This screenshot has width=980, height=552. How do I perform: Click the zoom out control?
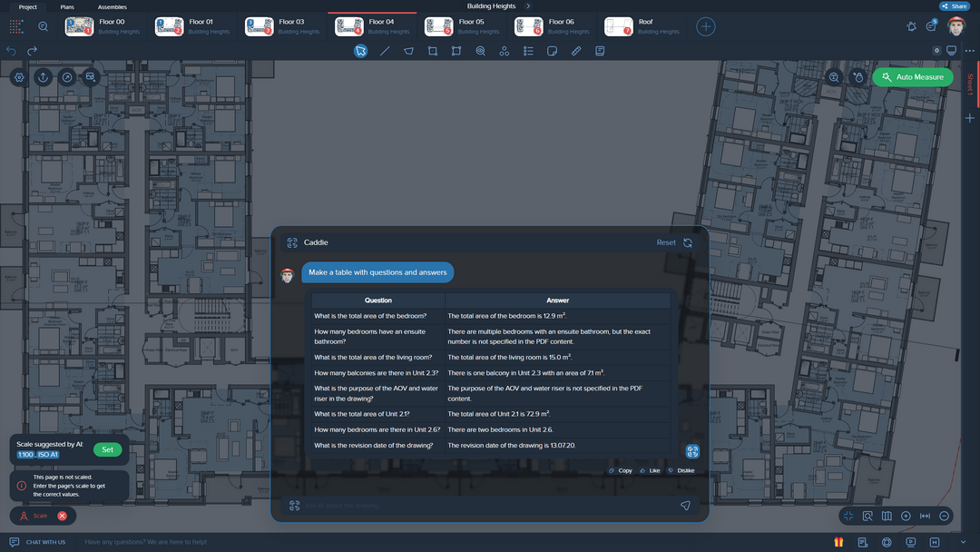944,515
